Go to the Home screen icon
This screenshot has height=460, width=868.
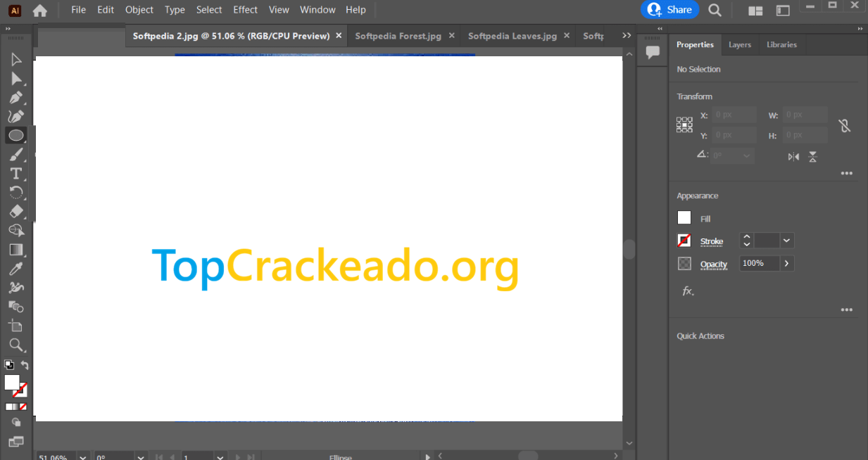40,11
